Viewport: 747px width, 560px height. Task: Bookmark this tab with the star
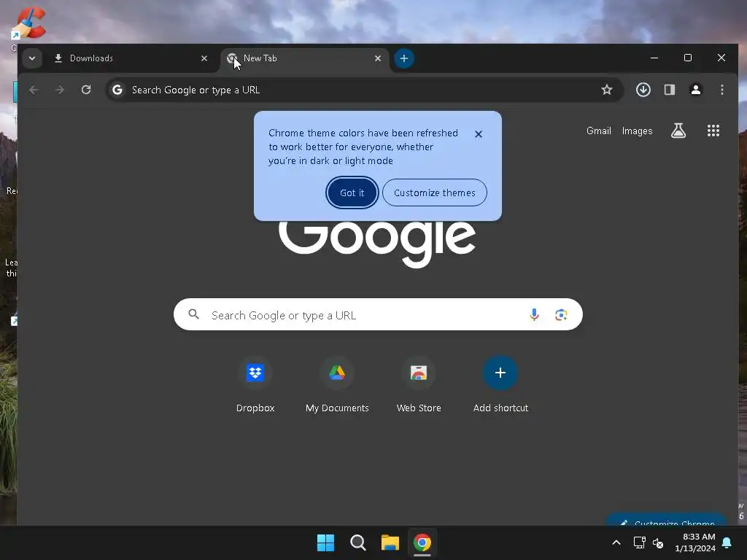coord(606,90)
